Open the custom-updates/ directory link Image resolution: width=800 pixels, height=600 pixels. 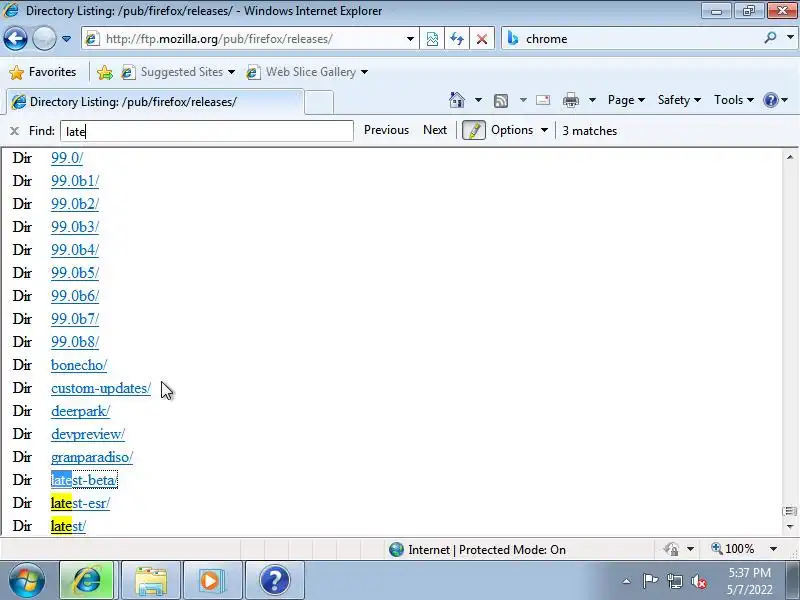pyautogui.click(x=101, y=388)
